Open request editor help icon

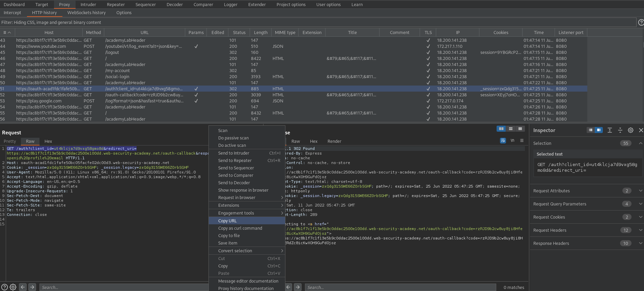(x=5, y=287)
